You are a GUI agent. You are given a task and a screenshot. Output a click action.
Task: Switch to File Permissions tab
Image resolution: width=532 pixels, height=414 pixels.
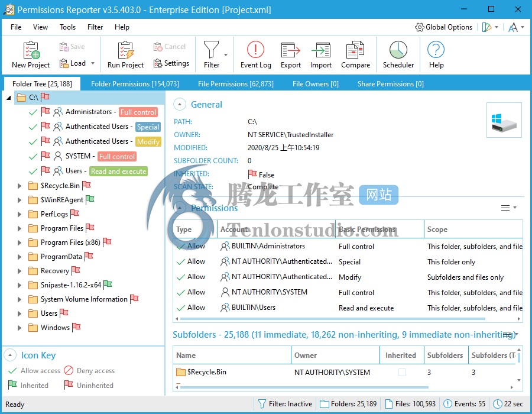coord(235,84)
